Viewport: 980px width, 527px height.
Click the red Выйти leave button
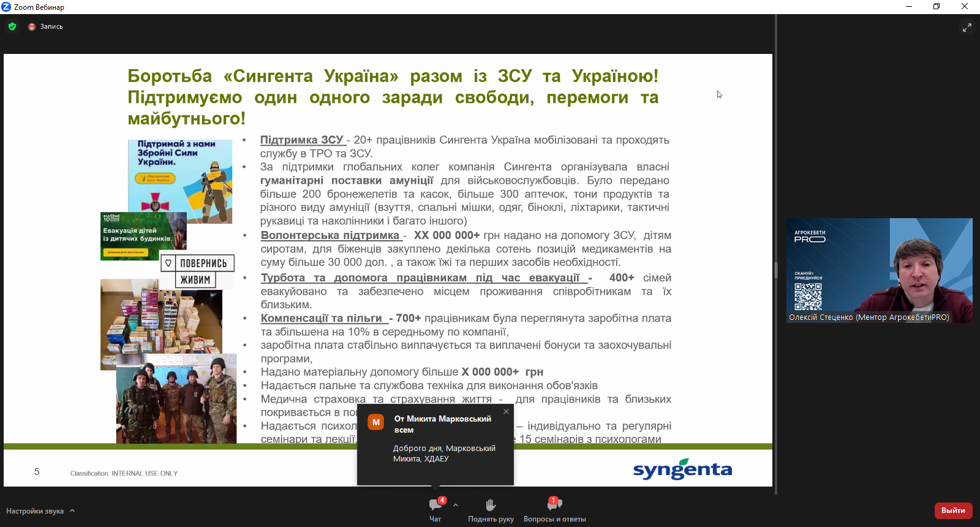click(953, 510)
